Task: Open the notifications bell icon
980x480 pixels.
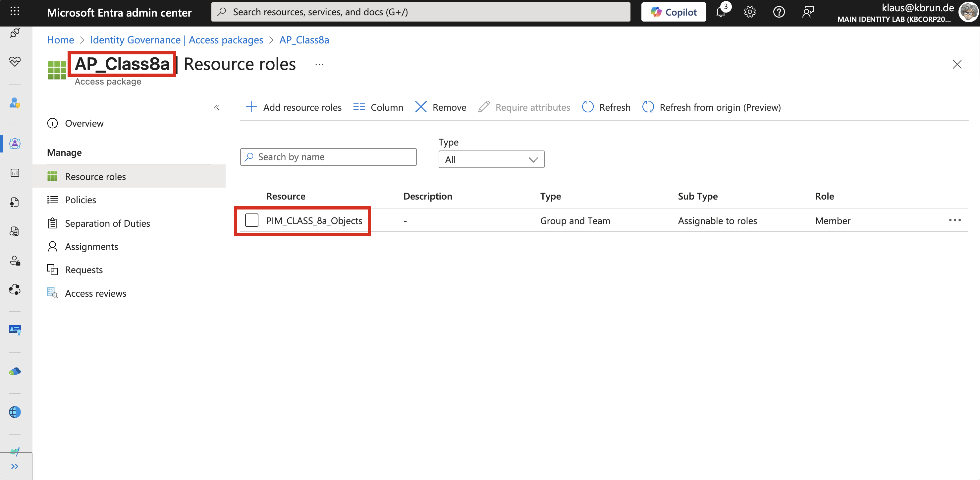Action: (721, 12)
